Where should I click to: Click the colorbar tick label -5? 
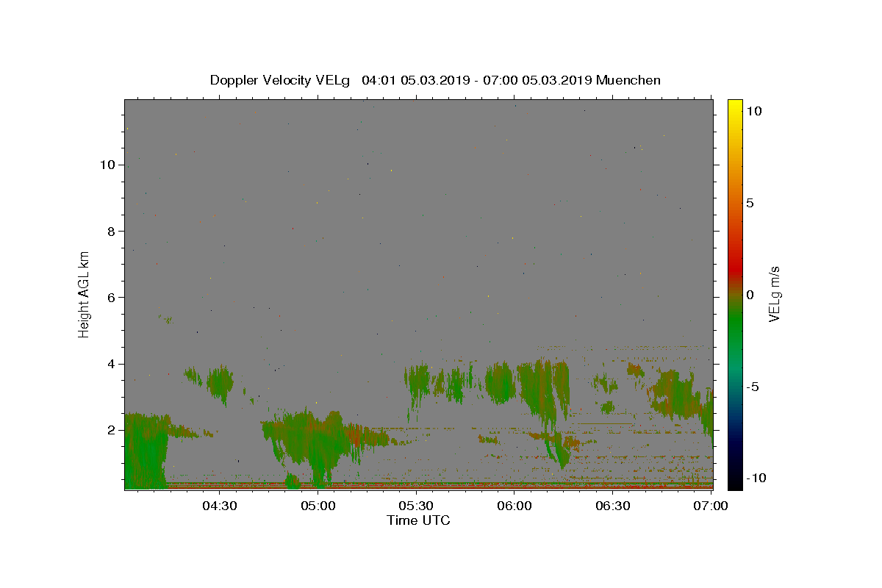click(x=753, y=387)
